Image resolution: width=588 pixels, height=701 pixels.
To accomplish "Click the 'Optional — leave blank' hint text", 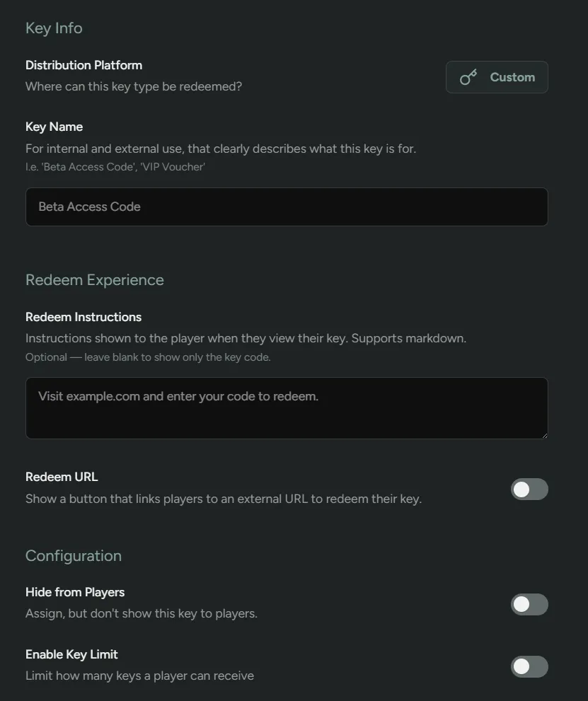I will point(148,357).
